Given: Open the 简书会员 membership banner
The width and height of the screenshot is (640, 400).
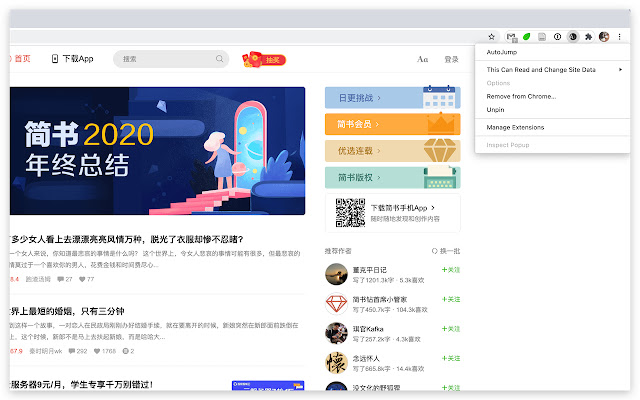Looking at the screenshot, I should [x=393, y=124].
